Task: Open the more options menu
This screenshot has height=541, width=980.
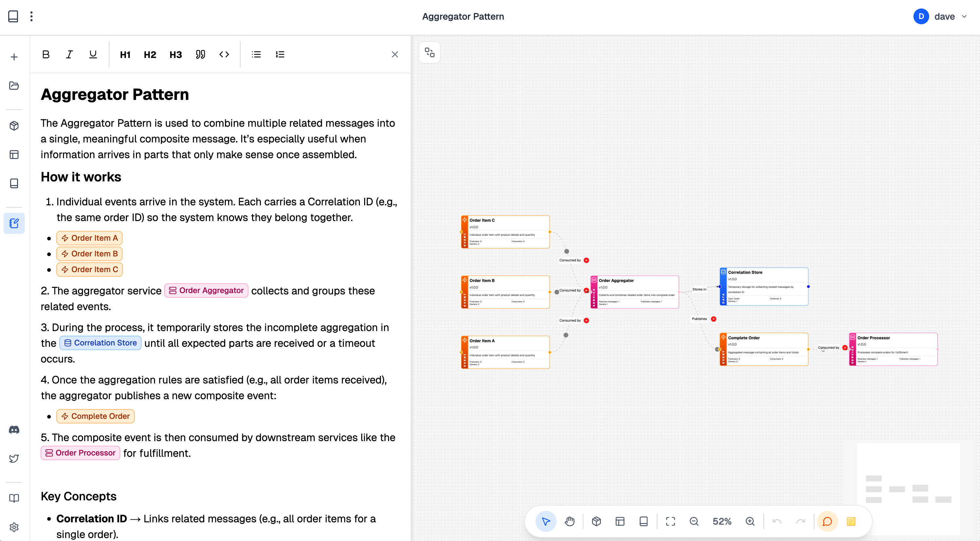Action: [x=31, y=16]
